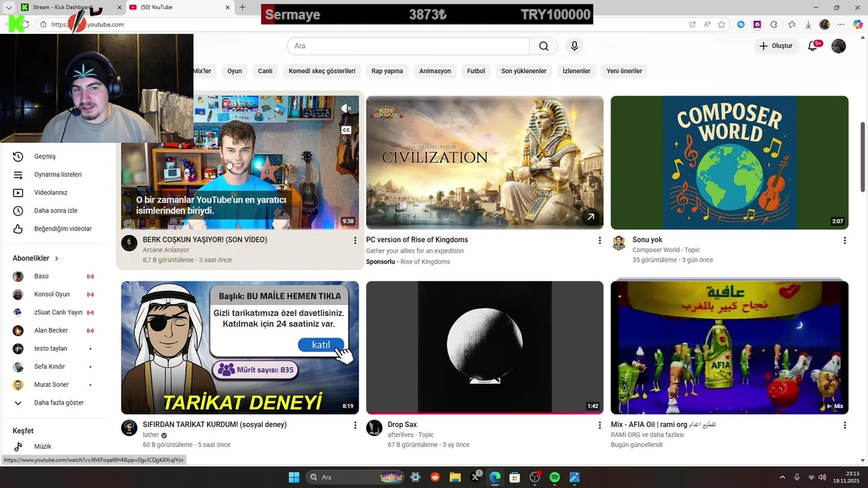This screenshot has width=868, height=488.
Task: Open YouTube account avatar menu
Action: [x=839, y=46]
